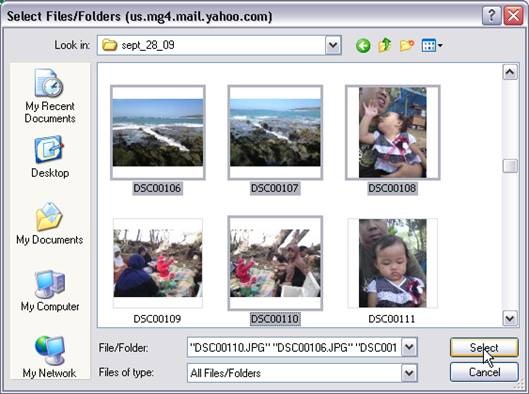Go up one folder level

385,45
